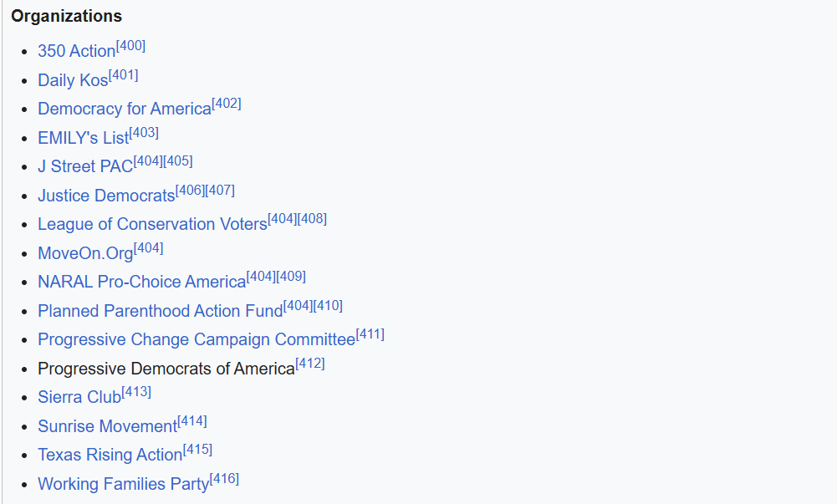837x504 pixels.
Task: Click citation [415] after Texas Rising Action
Action: coord(198,450)
